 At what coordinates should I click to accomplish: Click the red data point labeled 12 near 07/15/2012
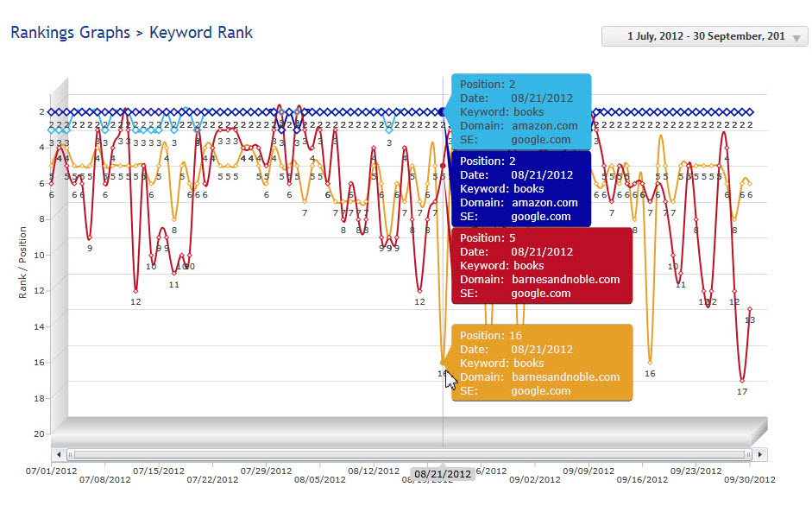[x=135, y=291]
